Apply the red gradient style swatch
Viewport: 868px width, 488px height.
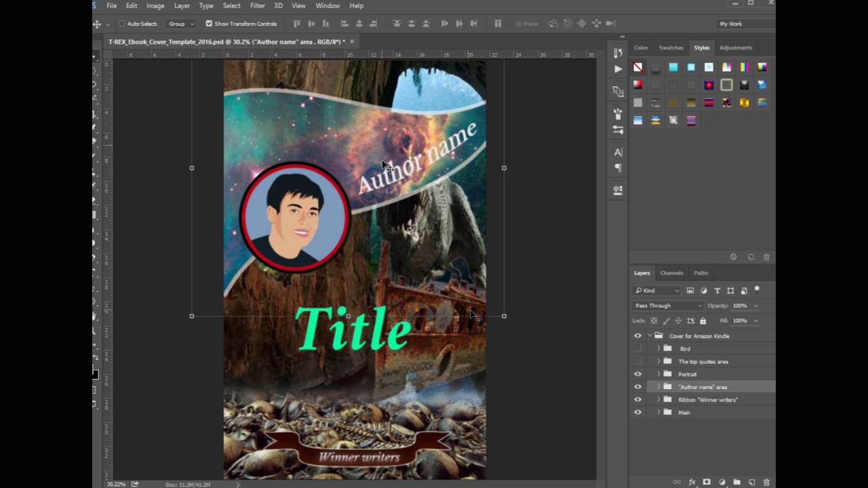point(637,85)
